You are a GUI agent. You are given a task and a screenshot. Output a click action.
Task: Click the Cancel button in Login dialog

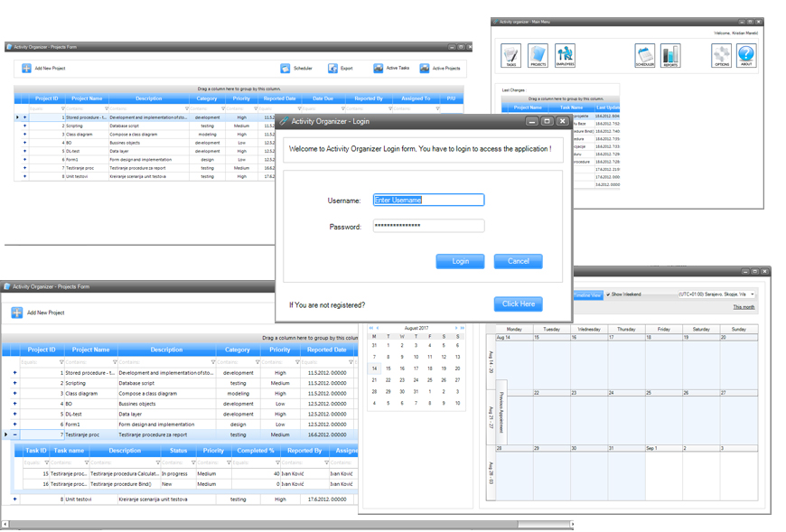[518, 261]
